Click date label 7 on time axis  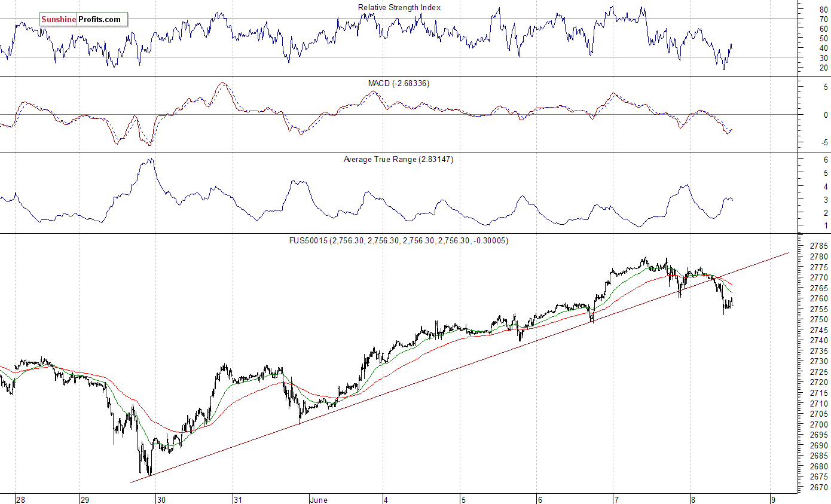(x=615, y=500)
